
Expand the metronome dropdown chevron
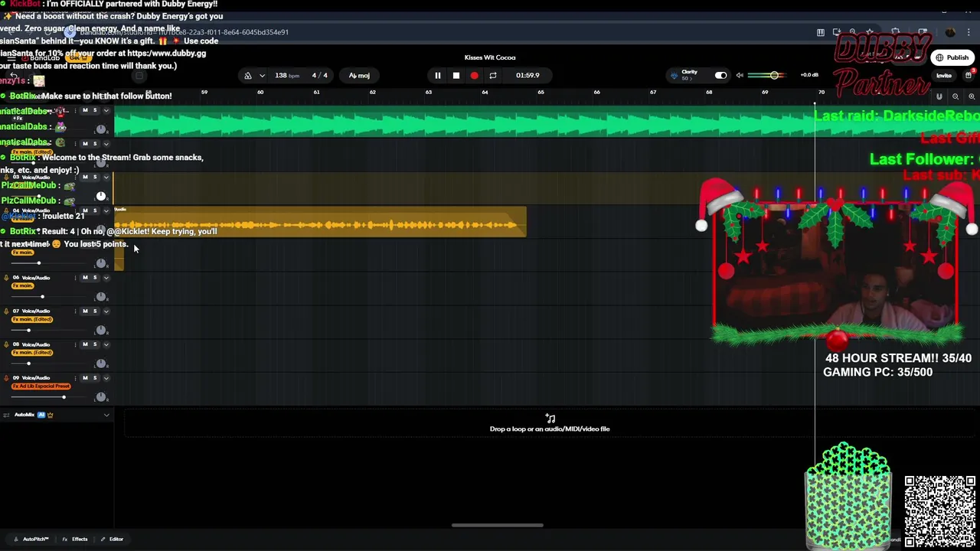(262, 76)
